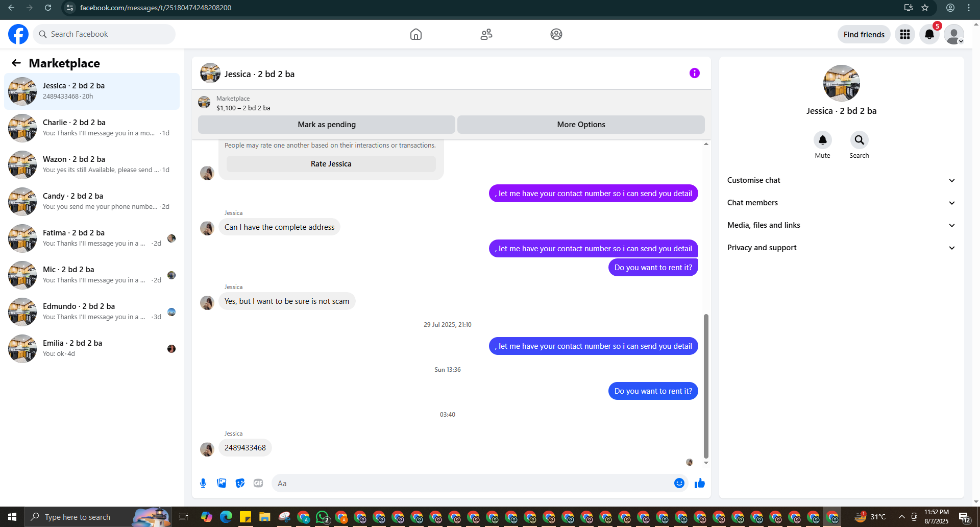
Task: Click Jessica's large listing thumbnail in side panel
Action: click(x=841, y=83)
